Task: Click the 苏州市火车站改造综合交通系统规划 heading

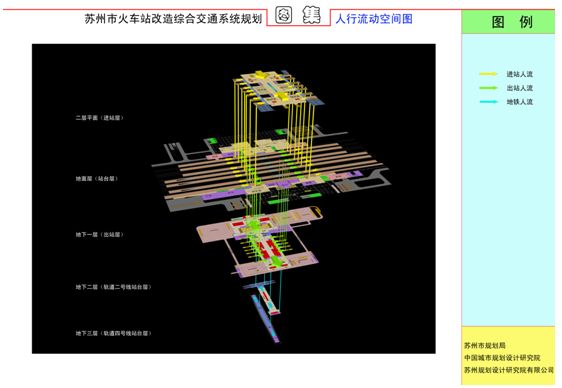Action: pos(173,19)
